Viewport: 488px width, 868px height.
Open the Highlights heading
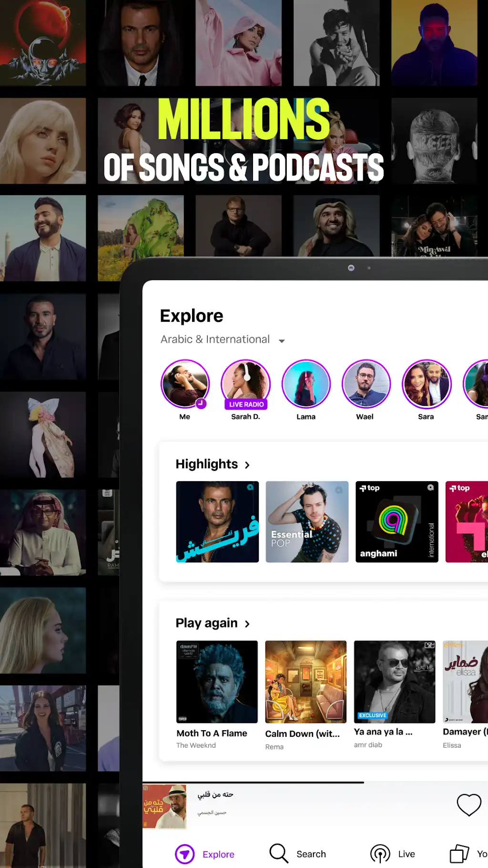tap(207, 464)
